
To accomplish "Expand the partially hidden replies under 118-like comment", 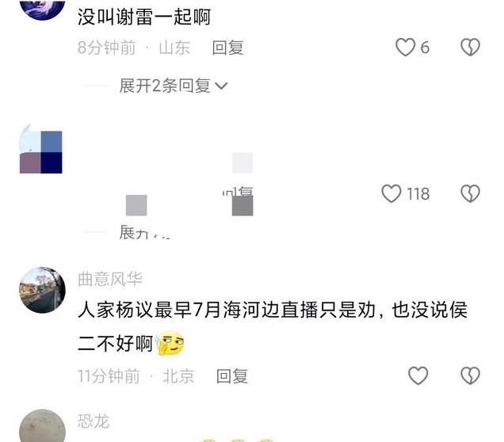I will coord(145,232).
